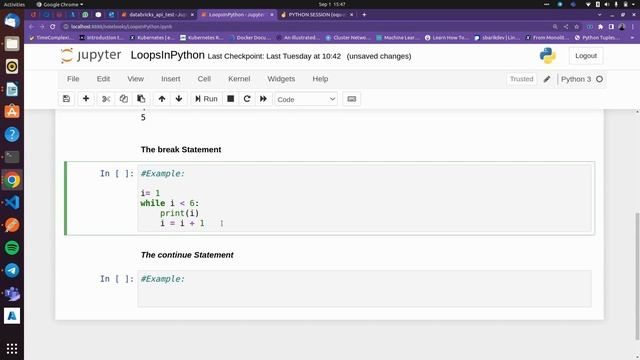Image resolution: width=640 pixels, height=360 pixels.
Task: Open the Machine Lear... bookmark
Action: coord(398,38)
